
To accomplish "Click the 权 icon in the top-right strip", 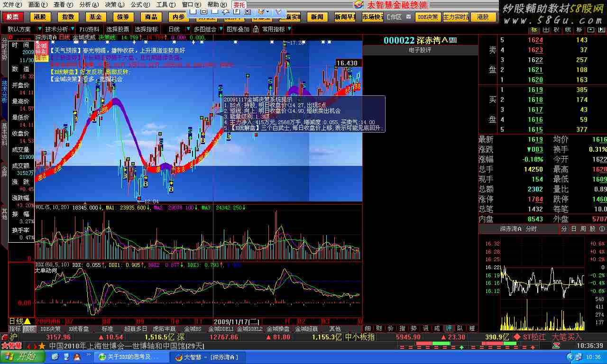I will [556, 29].
